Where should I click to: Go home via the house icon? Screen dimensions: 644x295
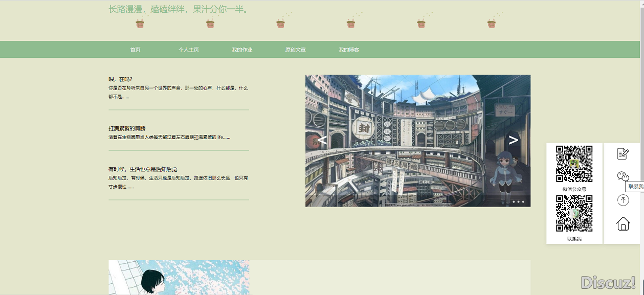click(x=623, y=224)
